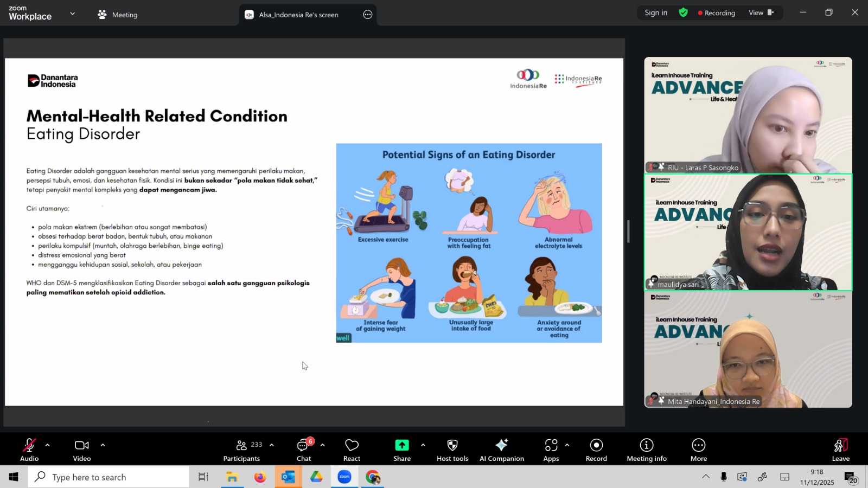The height and width of the screenshot is (488, 868).
Task: Open the Zoom Workplace dropdown chevron
Action: [73, 14]
